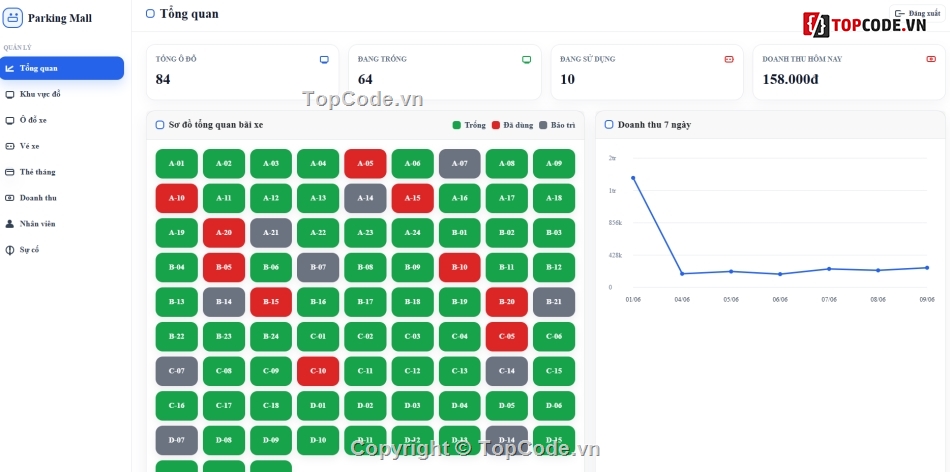Select occupied parking slot A-05
Image resolution: width=950 pixels, height=472 pixels.
pos(365,164)
